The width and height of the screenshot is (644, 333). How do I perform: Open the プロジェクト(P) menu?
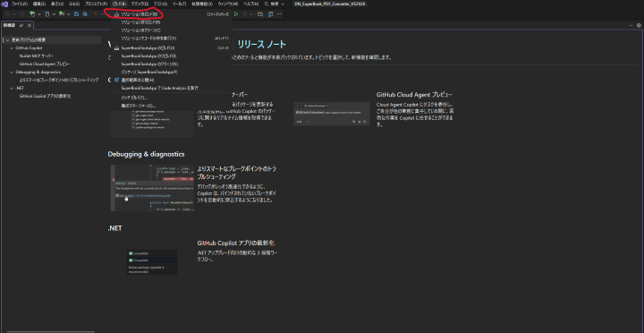pos(96,4)
